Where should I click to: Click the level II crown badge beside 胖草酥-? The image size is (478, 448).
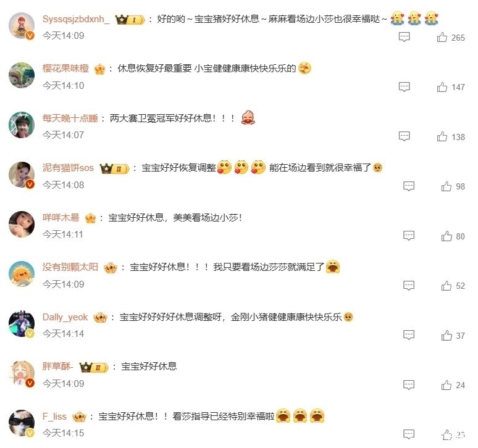[94, 367]
